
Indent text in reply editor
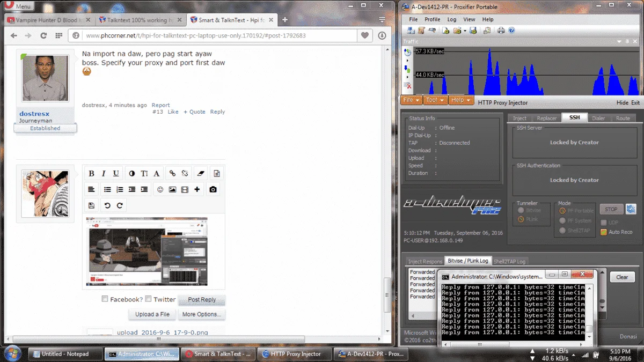point(144,189)
